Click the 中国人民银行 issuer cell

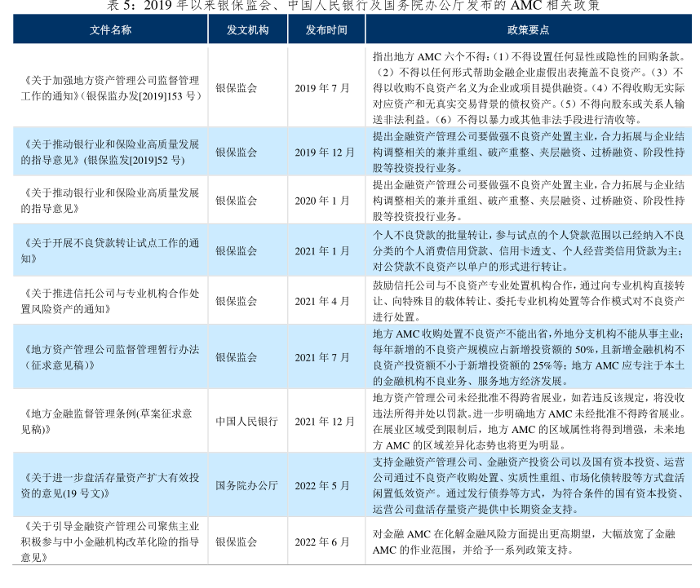tap(246, 422)
